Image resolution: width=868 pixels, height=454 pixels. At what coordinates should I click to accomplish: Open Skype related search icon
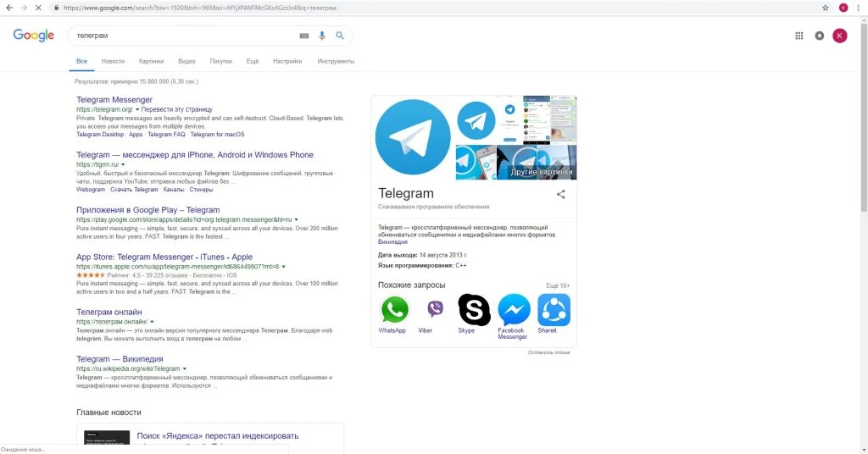(x=474, y=310)
